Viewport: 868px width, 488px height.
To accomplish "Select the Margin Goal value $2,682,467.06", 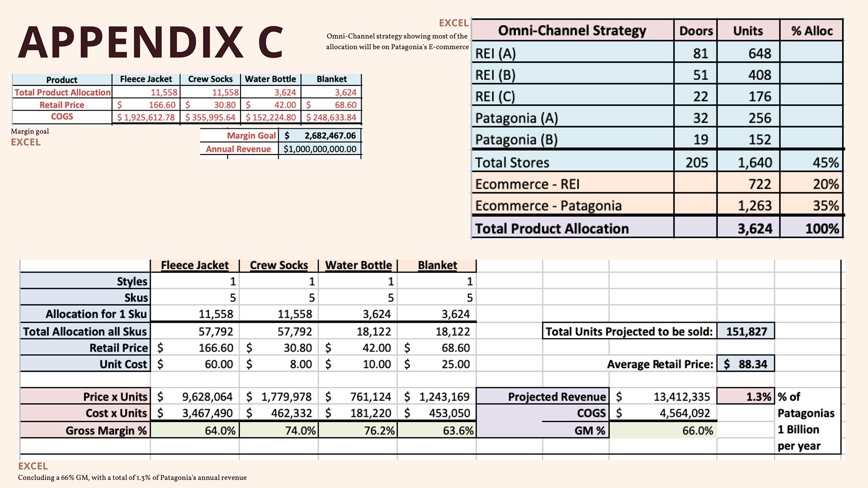I will pyautogui.click(x=320, y=136).
